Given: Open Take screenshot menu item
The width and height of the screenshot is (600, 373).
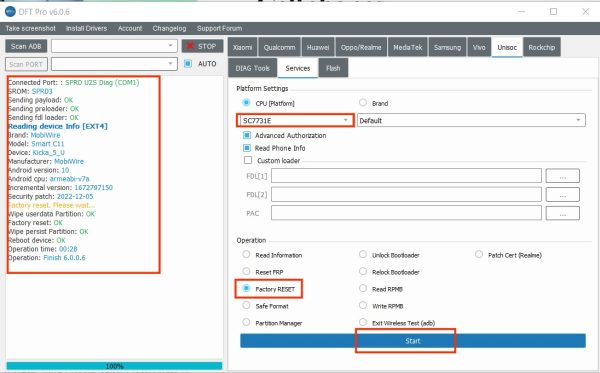Looking at the screenshot, I should coord(31,28).
